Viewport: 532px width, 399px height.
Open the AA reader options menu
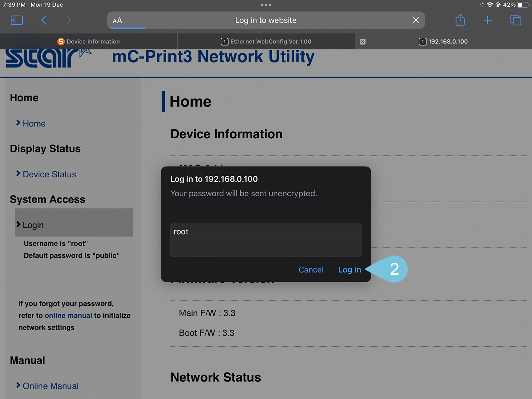pos(117,20)
